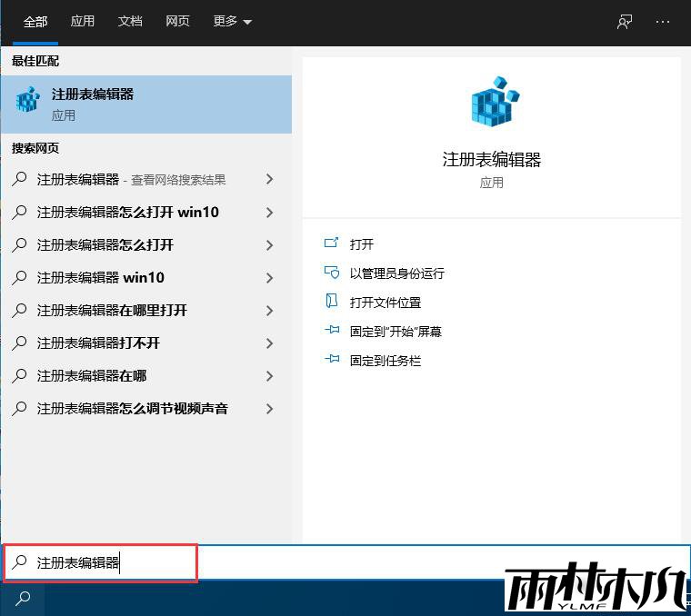
Task: Click the pin-to-taskbar pin icon
Action: click(x=332, y=359)
